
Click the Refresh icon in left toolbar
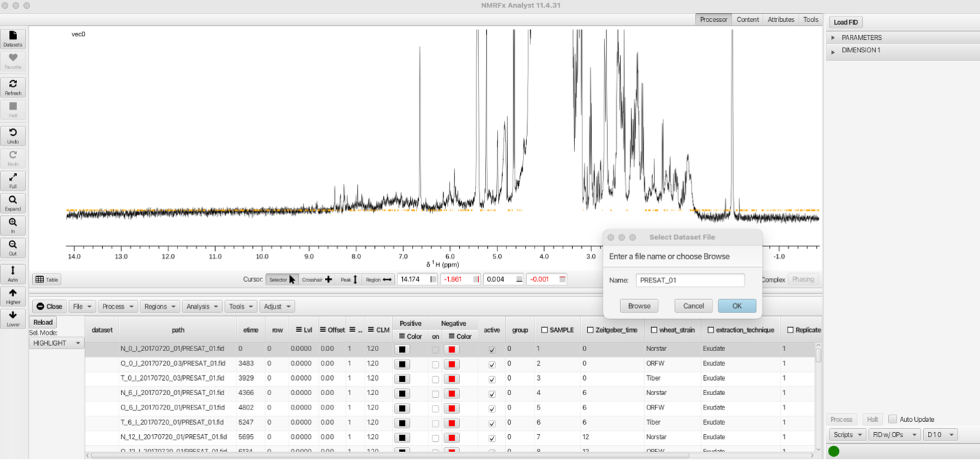13,87
